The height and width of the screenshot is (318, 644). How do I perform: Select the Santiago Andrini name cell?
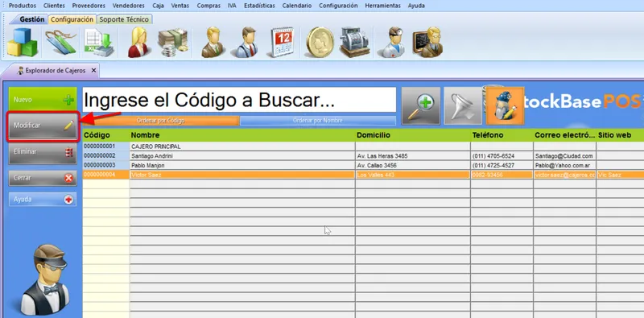[x=242, y=156]
